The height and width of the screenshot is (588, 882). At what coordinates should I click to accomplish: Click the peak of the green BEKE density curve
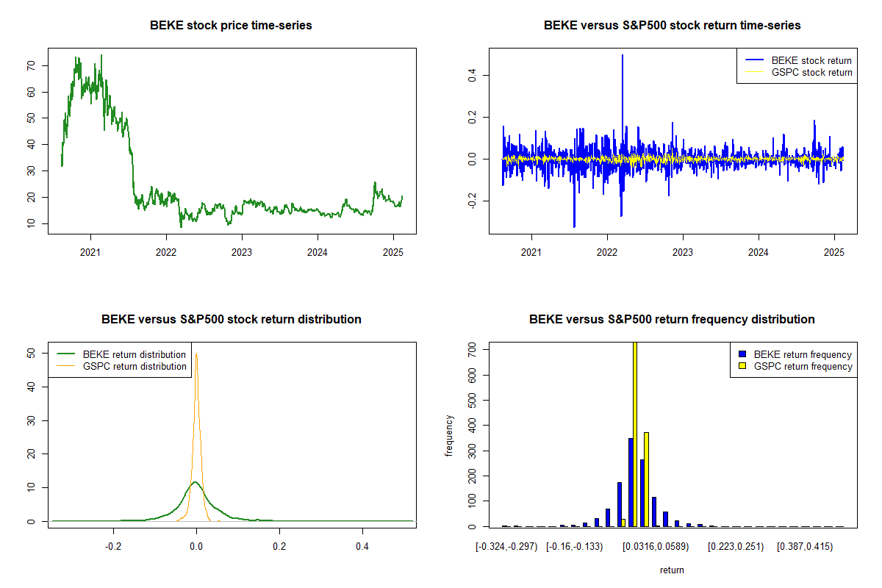pyautogui.click(x=195, y=482)
